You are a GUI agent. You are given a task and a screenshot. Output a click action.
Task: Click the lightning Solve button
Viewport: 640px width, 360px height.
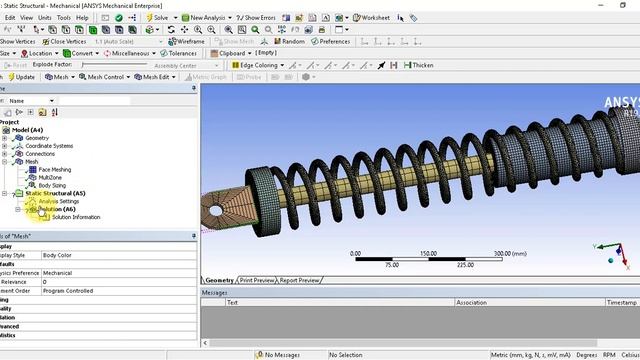pyautogui.click(x=158, y=18)
